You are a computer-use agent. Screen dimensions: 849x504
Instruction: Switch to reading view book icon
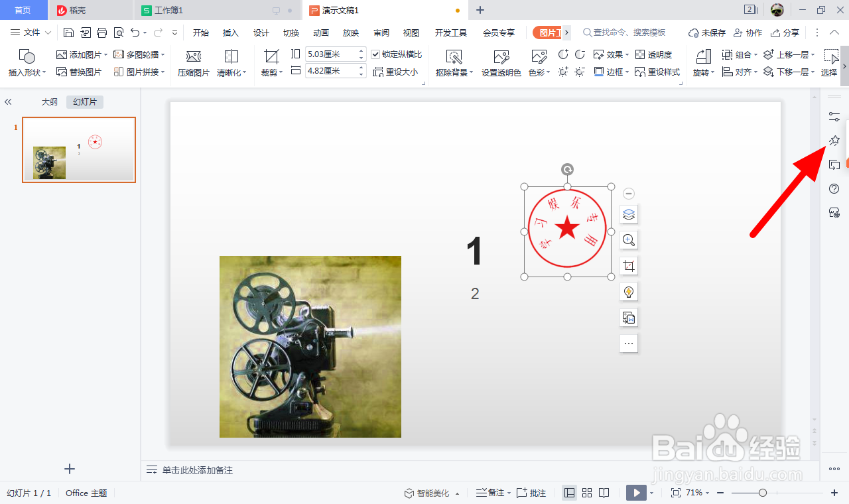604,493
